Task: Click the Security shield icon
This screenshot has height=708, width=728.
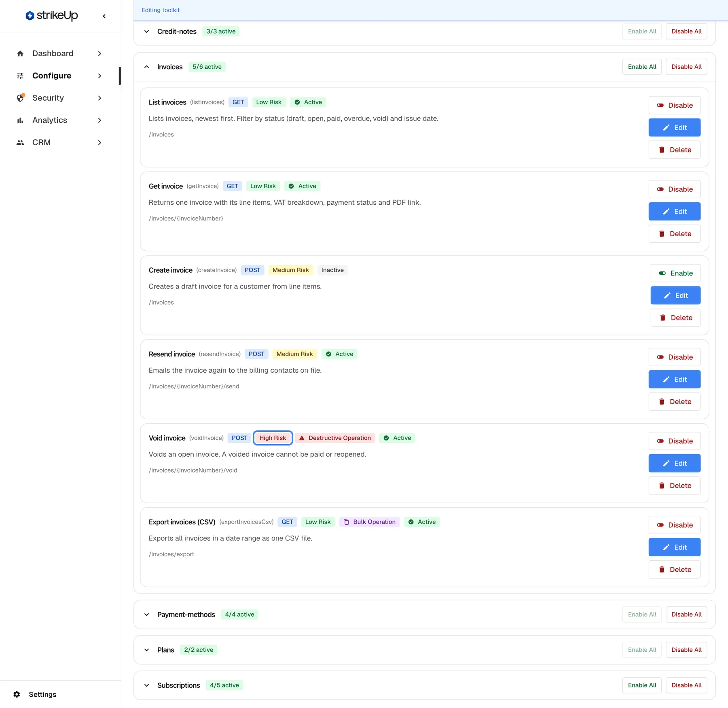Action: tap(20, 98)
